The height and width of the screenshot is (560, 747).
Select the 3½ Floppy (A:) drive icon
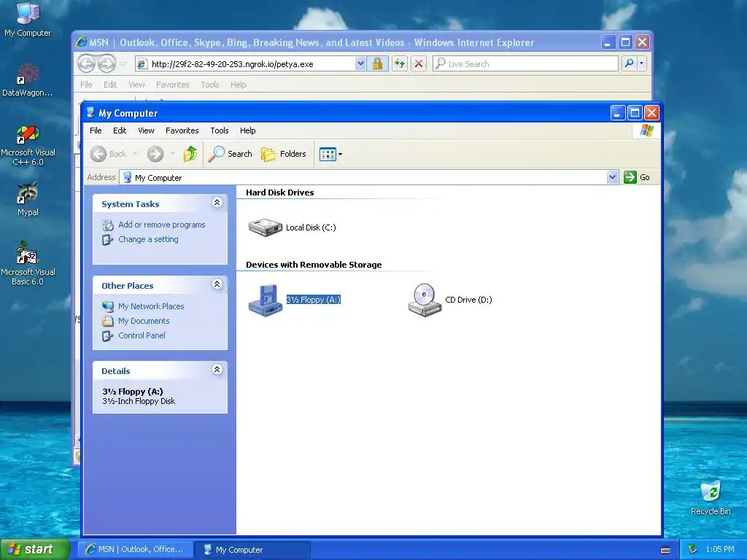tap(266, 300)
